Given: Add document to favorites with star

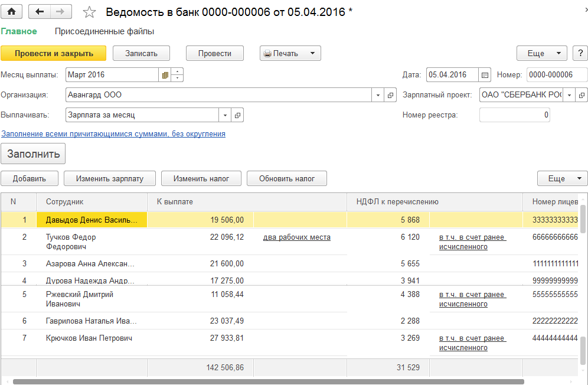Looking at the screenshot, I should point(89,12).
